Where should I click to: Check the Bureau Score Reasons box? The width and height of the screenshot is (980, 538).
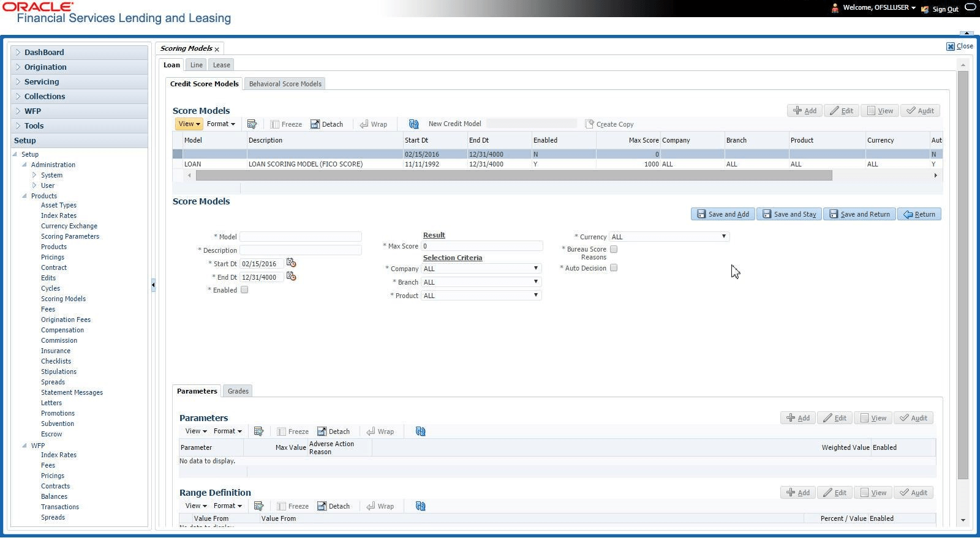pyautogui.click(x=614, y=249)
